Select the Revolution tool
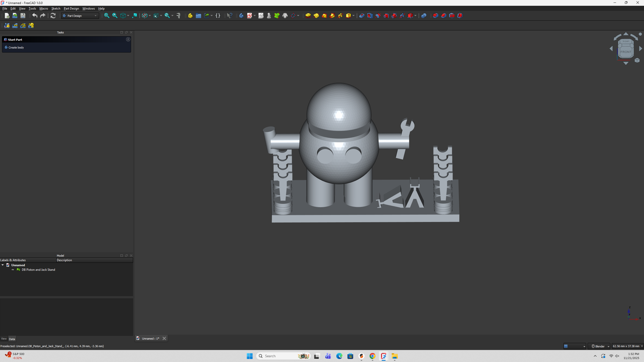Viewport: 644px width, 362px height. [x=316, y=16]
